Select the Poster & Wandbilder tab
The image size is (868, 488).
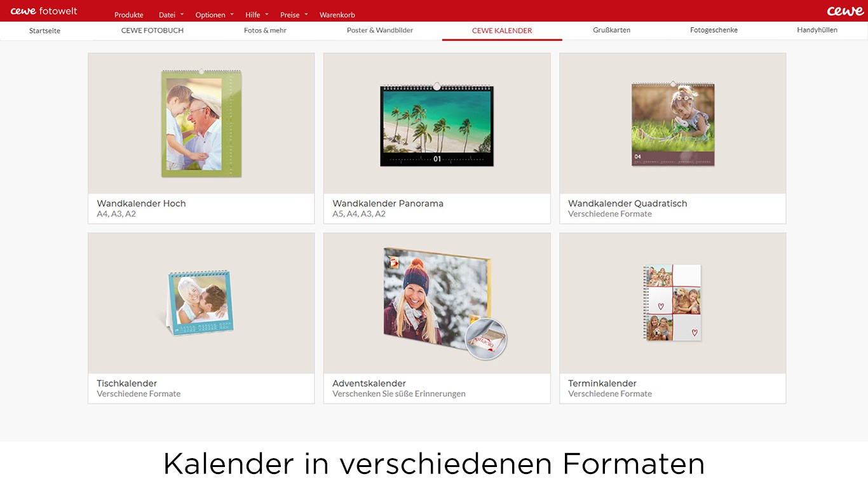[379, 30]
